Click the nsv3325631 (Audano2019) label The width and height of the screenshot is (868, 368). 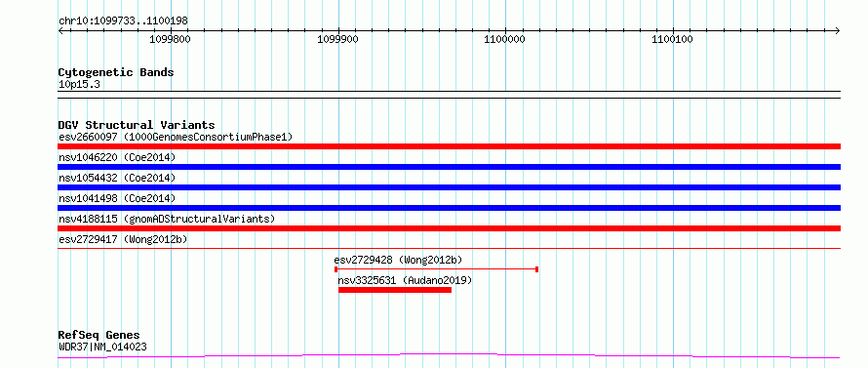coord(405,280)
